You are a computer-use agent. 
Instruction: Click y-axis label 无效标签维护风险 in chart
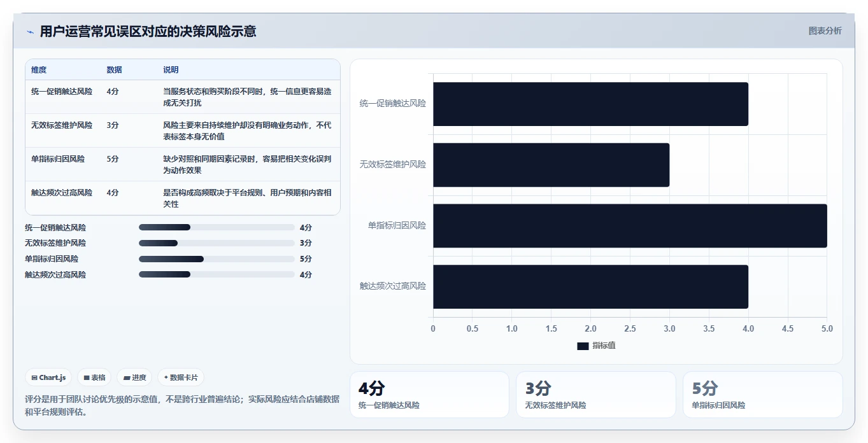coord(393,164)
